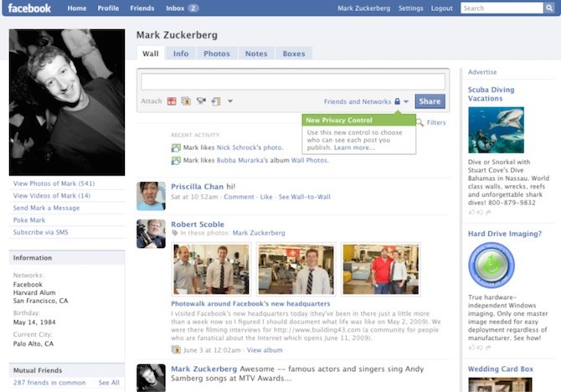The width and height of the screenshot is (561, 392).
Task: Open Inbox with 2 messages
Action: pyautogui.click(x=182, y=8)
